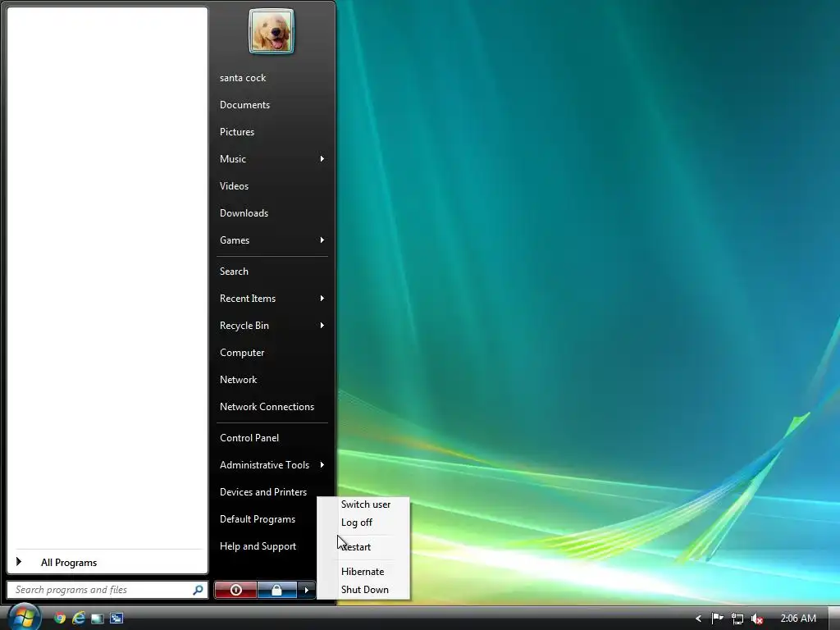Image resolution: width=840 pixels, height=630 pixels.
Task: Open Control Panel
Action: (x=249, y=438)
